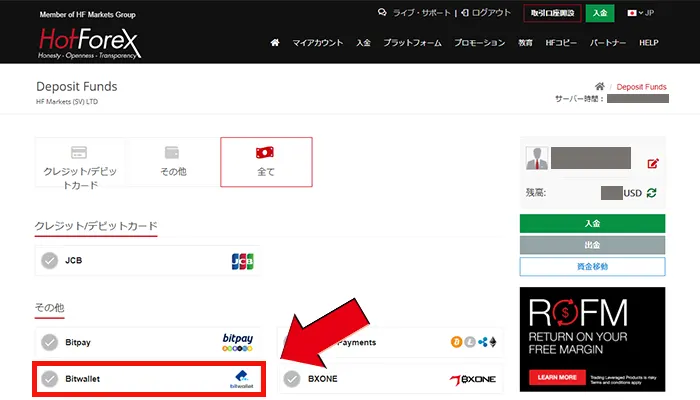Click the live support chat icon
This screenshot has width=700, height=400.
coord(382,13)
